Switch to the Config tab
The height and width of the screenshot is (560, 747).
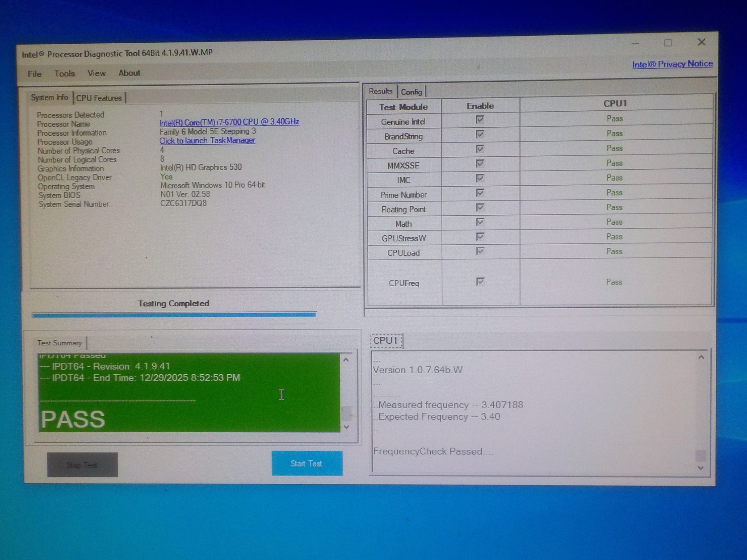coord(411,92)
